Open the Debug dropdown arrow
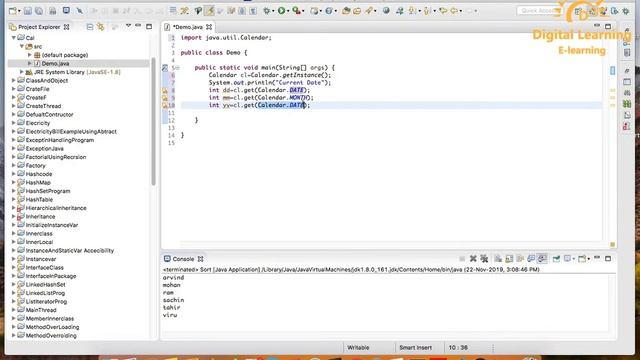The width and height of the screenshot is (640, 360). coord(274,11)
